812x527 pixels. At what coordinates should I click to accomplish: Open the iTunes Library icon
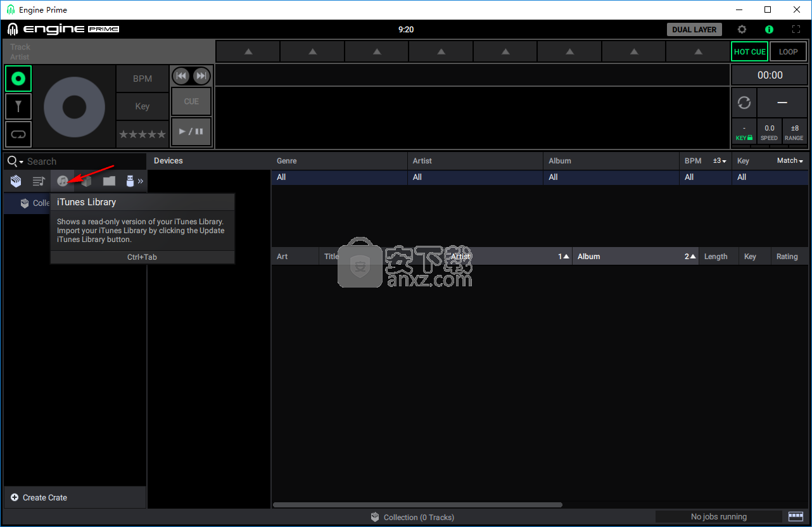coord(62,181)
